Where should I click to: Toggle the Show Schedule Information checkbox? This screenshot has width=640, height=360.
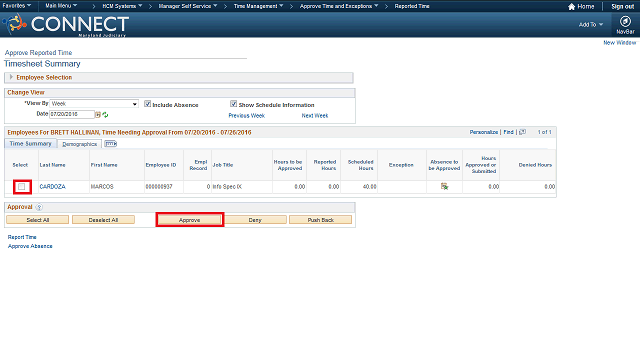(233, 104)
